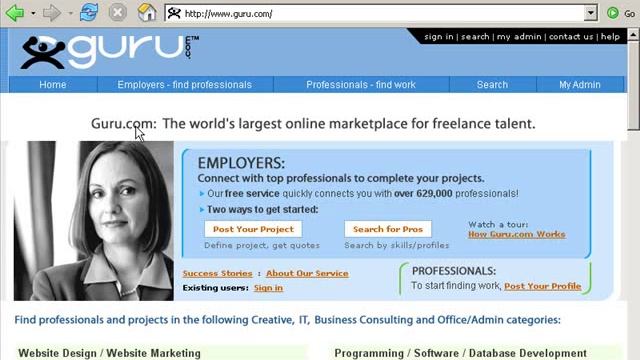Click 'Search by skills/profiles' caption
The image size is (640, 360).
[396, 245]
